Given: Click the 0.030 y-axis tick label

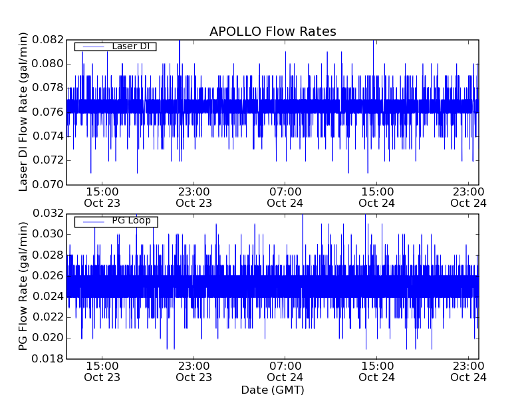Looking at the screenshot, I should [x=48, y=234].
